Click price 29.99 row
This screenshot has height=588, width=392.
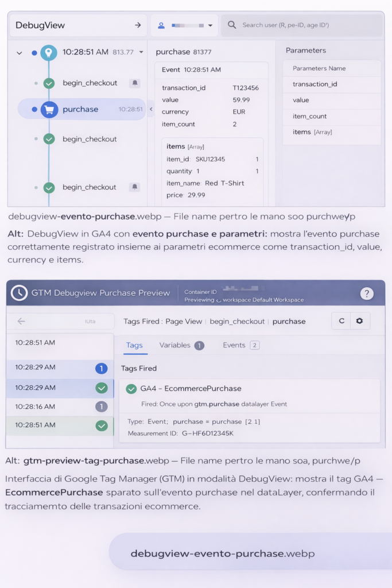tap(186, 195)
